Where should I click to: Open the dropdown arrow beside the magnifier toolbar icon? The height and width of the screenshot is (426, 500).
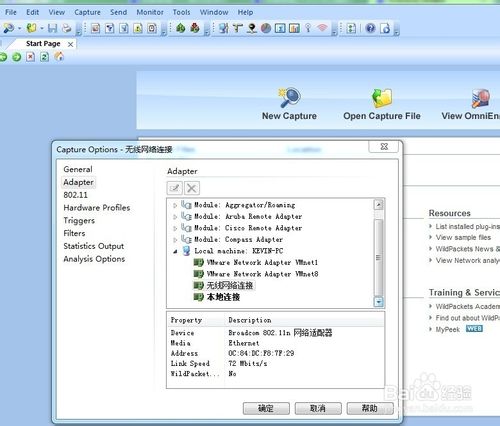click(19, 28)
